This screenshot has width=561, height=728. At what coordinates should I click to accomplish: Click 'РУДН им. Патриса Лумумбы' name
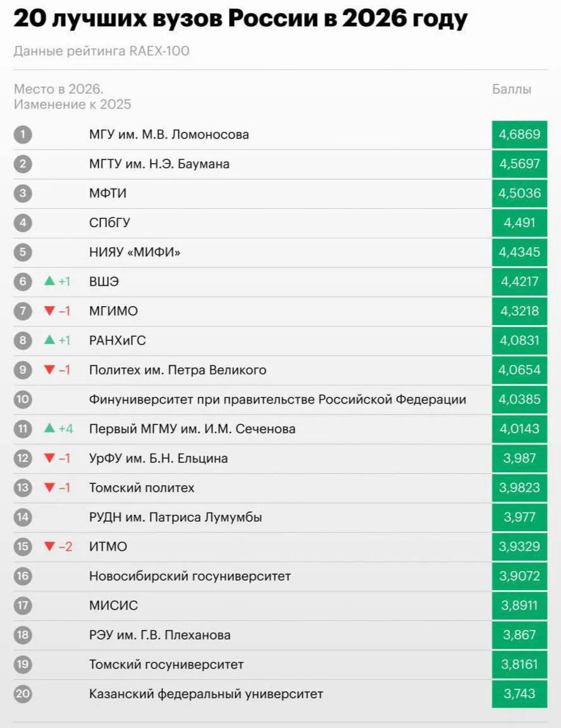[x=176, y=517]
